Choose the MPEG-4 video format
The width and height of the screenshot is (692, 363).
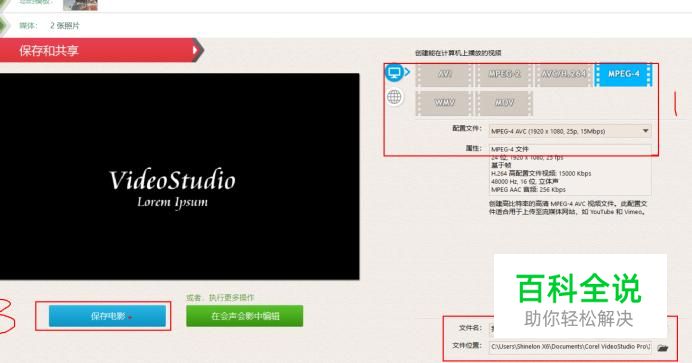click(x=623, y=74)
